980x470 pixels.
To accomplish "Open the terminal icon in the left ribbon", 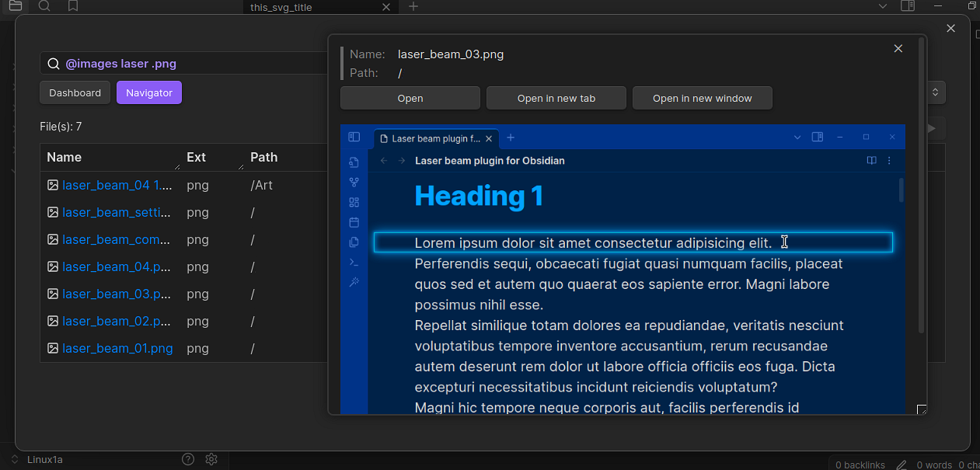I will (354, 262).
